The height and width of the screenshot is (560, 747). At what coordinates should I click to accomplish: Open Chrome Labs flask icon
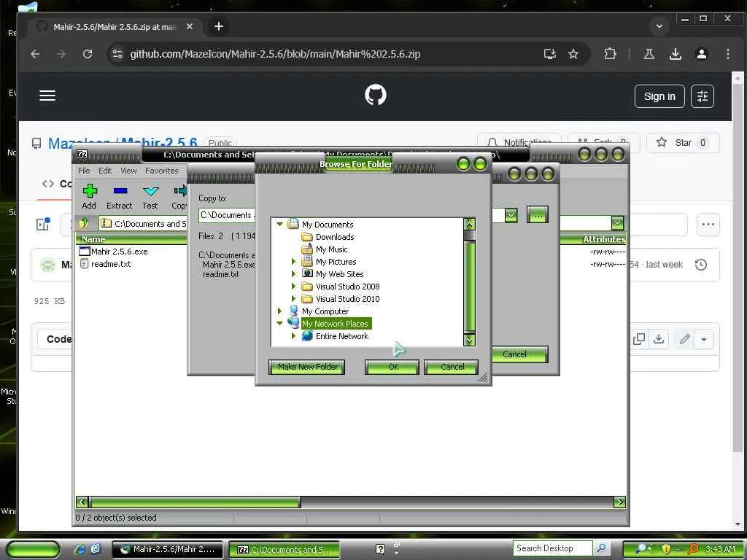tap(649, 54)
